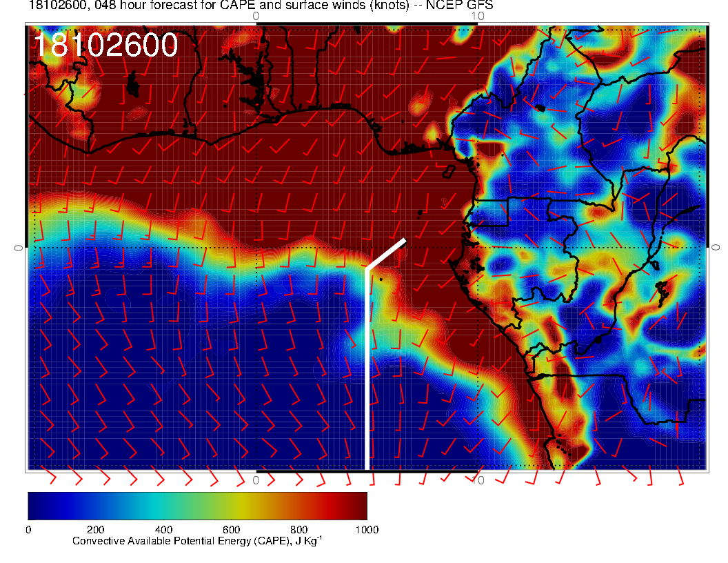The height and width of the screenshot is (563, 728).
Task: Click the "1000" colorbar tick label
Action: pos(366,529)
